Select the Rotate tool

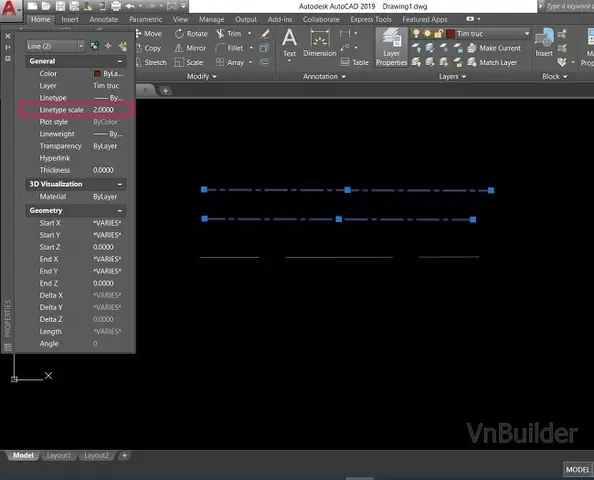[x=191, y=34]
